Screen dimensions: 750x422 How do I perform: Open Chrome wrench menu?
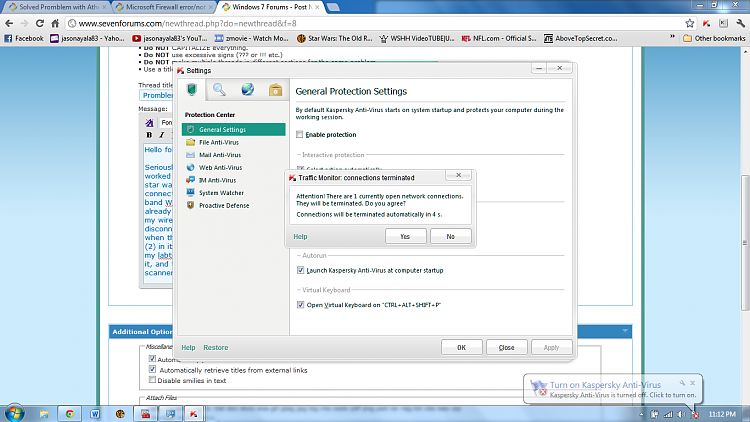740,23
